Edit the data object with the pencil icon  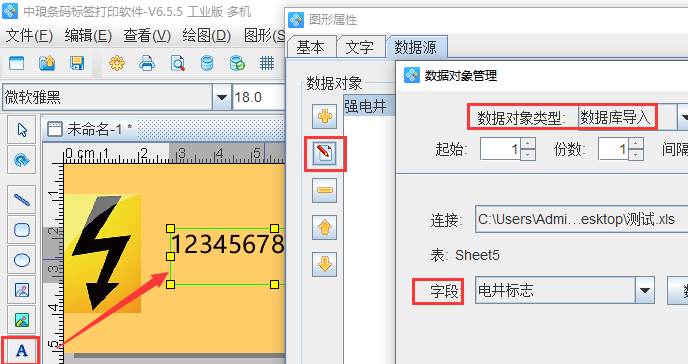(325, 153)
